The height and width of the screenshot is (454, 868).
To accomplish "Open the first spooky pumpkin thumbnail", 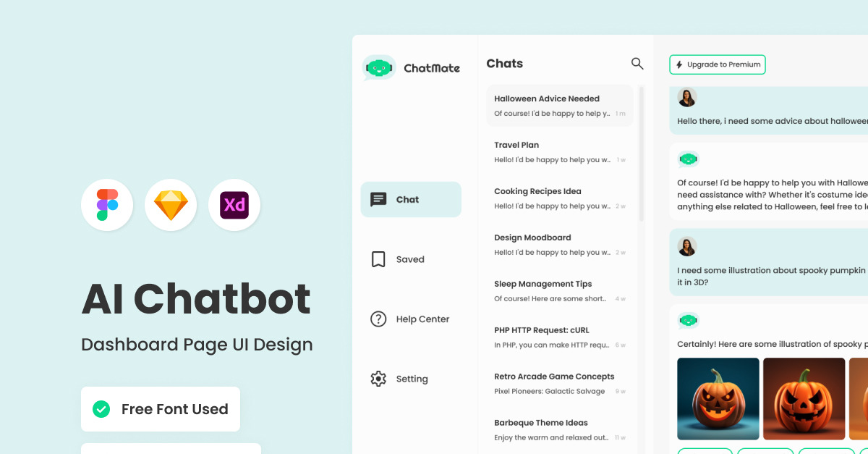I will (718, 399).
